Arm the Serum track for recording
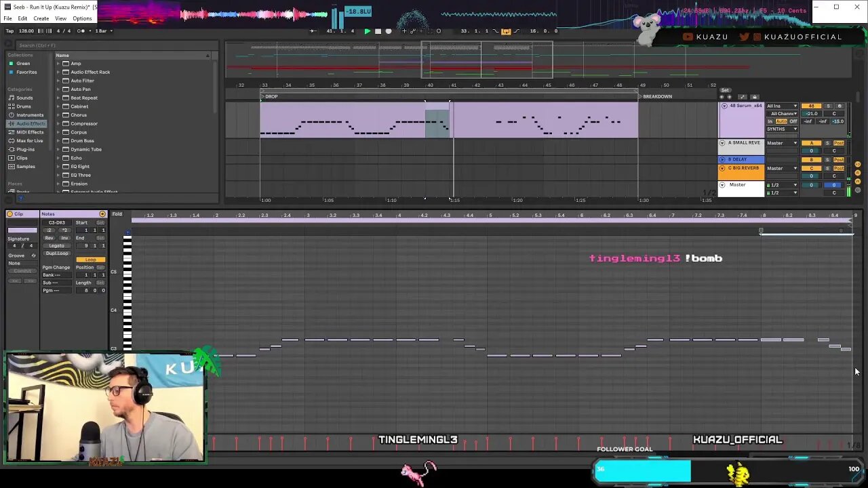This screenshot has width=868, height=488. (x=840, y=106)
